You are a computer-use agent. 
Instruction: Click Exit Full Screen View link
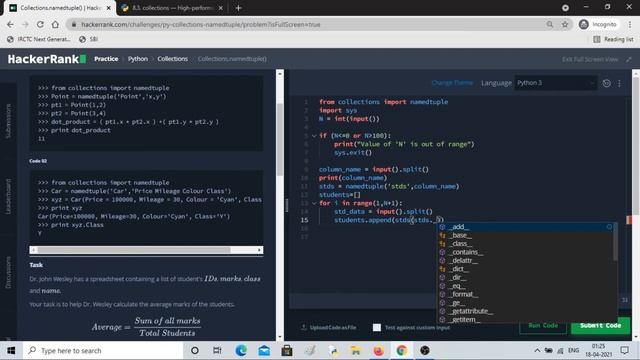pos(590,59)
